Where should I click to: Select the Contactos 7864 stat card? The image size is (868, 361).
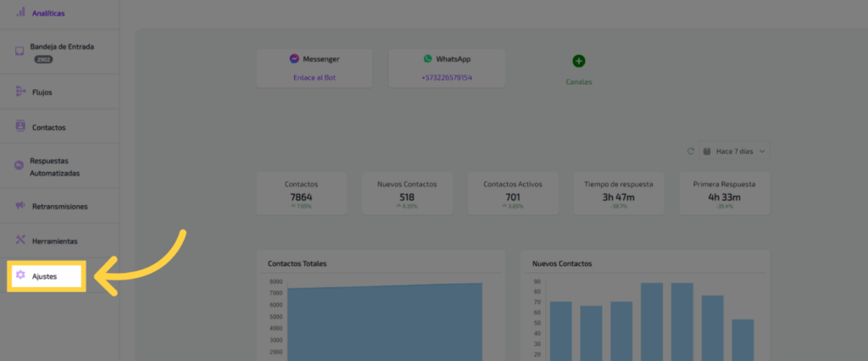[x=302, y=194]
